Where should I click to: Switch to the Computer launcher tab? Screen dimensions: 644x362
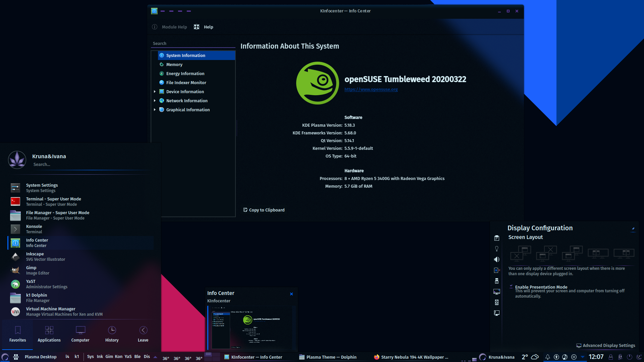coord(80,334)
